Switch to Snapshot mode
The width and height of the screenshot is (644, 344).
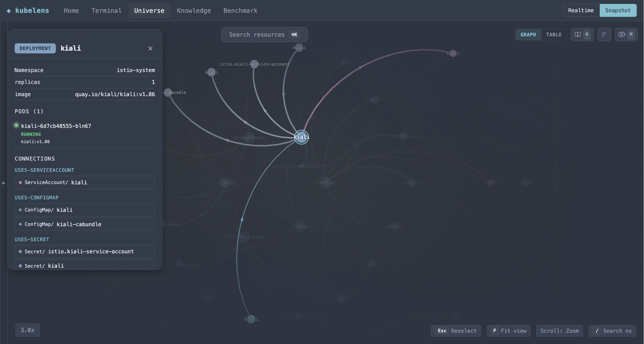(618, 10)
